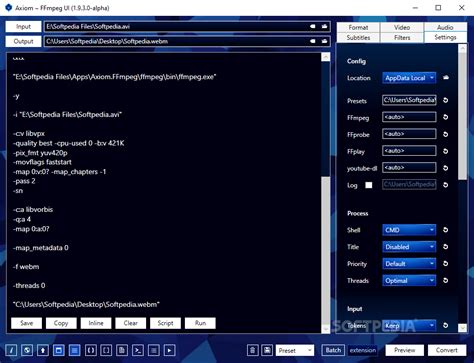474x363 pixels.
Task: Enable the Log checkbox
Action: coord(369,185)
